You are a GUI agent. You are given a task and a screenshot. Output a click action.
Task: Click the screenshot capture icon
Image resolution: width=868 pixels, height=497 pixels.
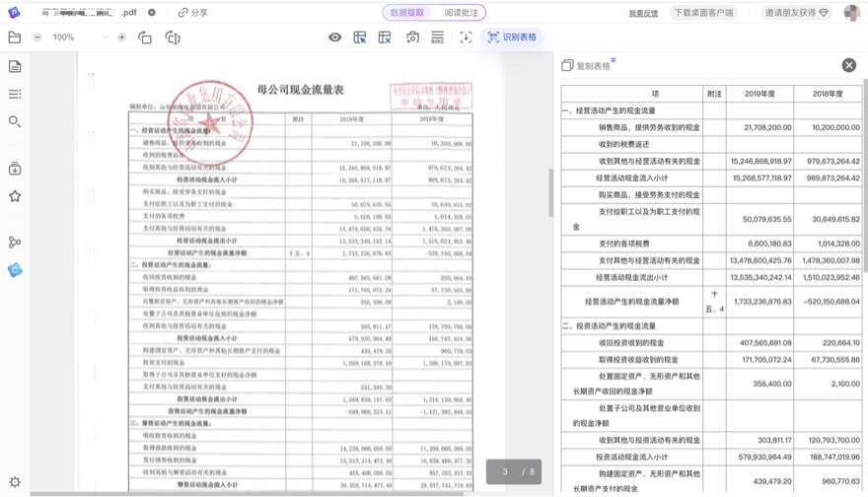[412, 37]
